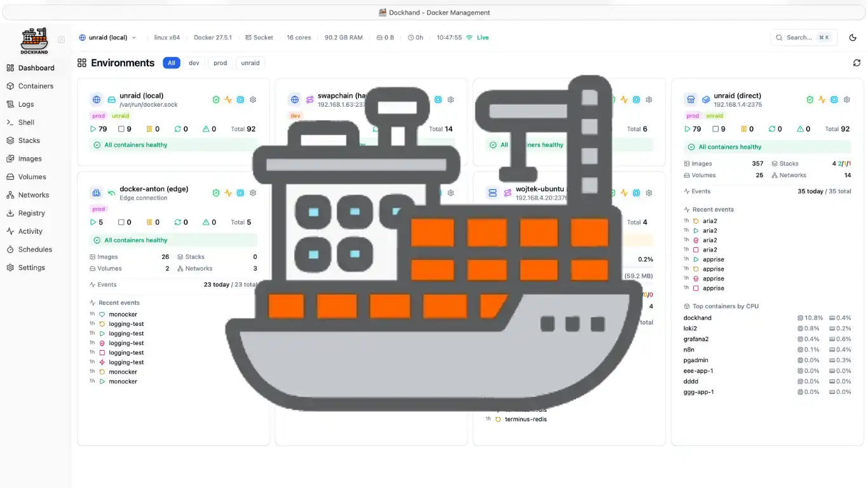Toggle dark mode with the moon icon
868x488 pixels.
coord(853,37)
